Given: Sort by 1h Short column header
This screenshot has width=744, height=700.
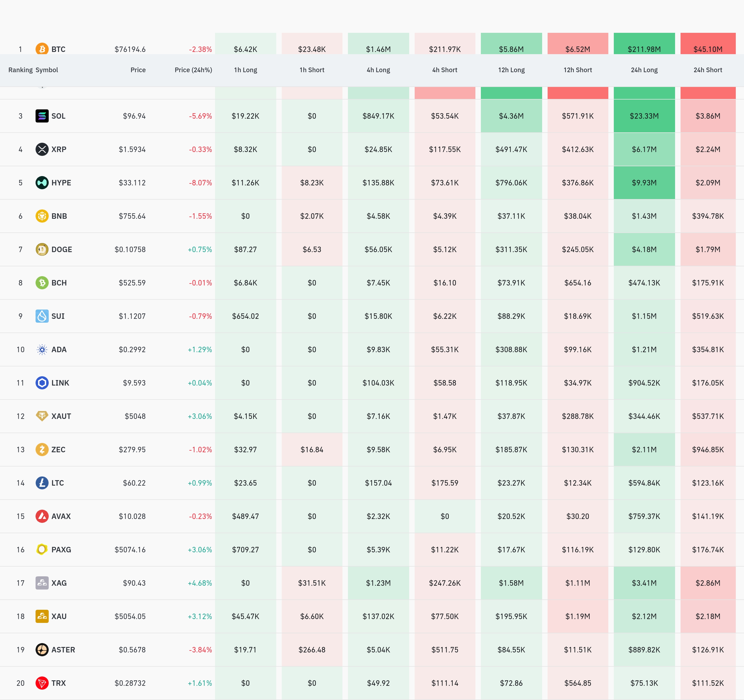Looking at the screenshot, I should point(312,70).
